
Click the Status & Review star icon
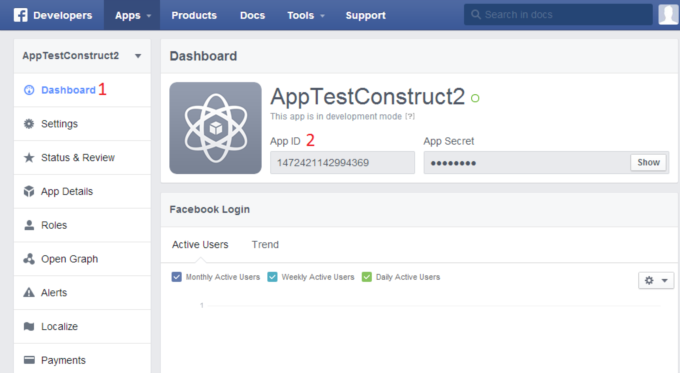coord(29,157)
